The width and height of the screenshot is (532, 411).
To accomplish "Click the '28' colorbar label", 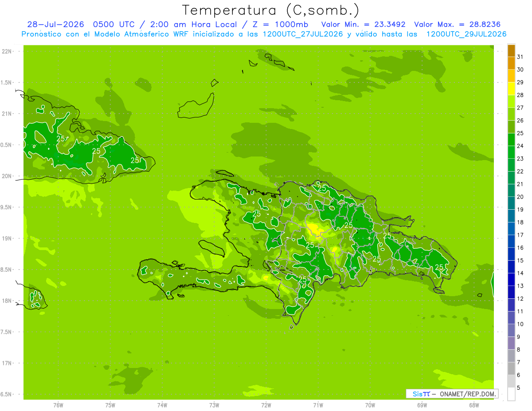I will pyautogui.click(x=520, y=95).
